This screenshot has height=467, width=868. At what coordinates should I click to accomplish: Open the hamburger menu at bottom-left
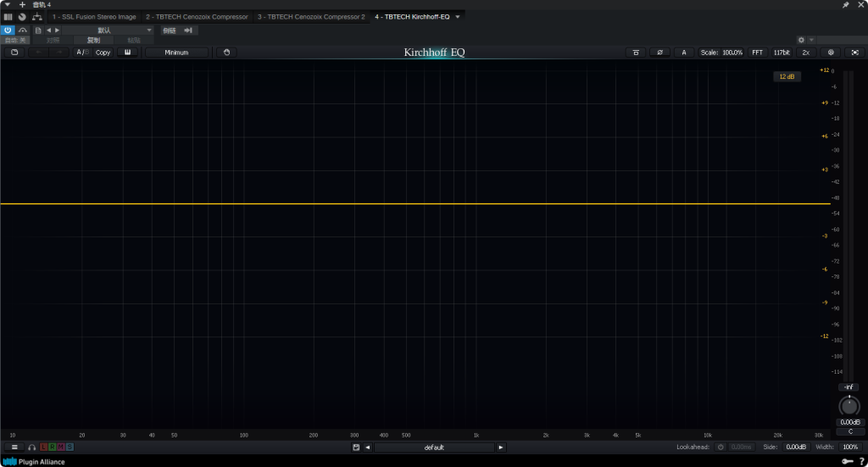click(14, 447)
